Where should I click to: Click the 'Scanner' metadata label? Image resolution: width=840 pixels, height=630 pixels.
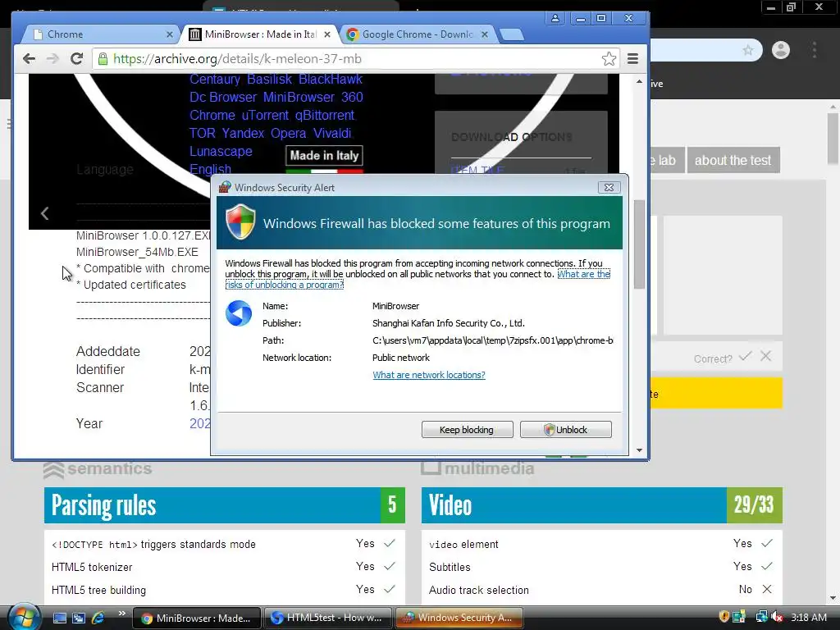99,387
